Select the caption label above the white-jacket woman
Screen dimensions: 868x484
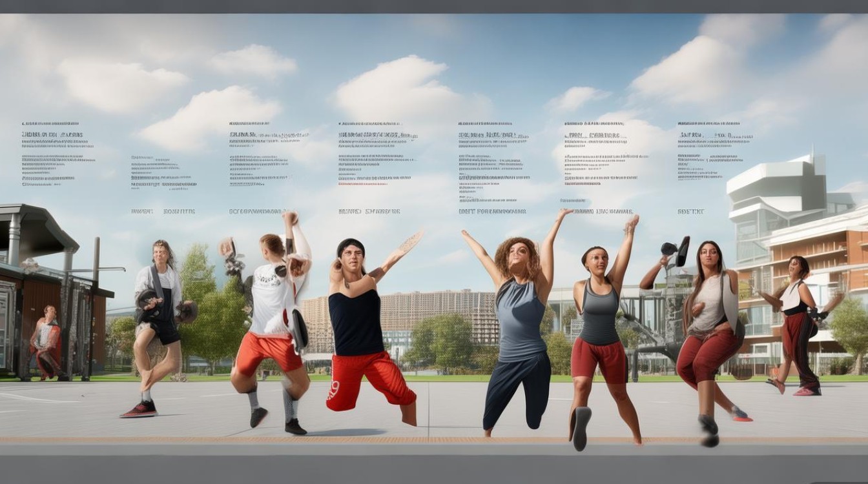[163, 211]
